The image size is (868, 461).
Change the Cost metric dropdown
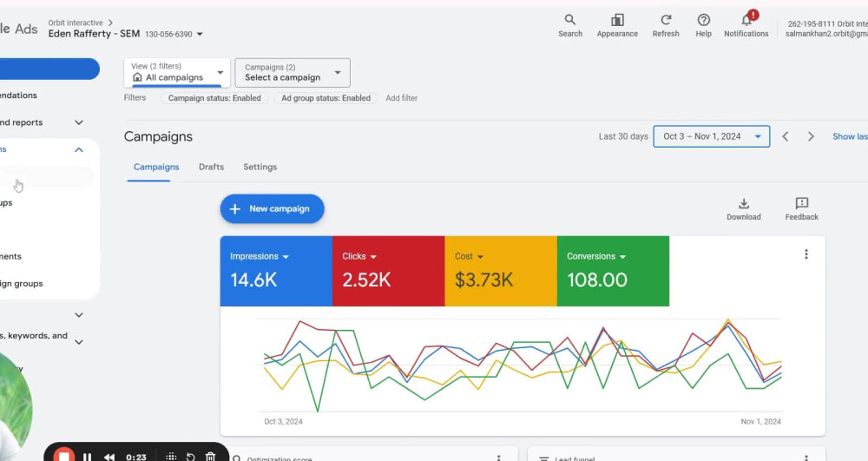pos(480,257)
